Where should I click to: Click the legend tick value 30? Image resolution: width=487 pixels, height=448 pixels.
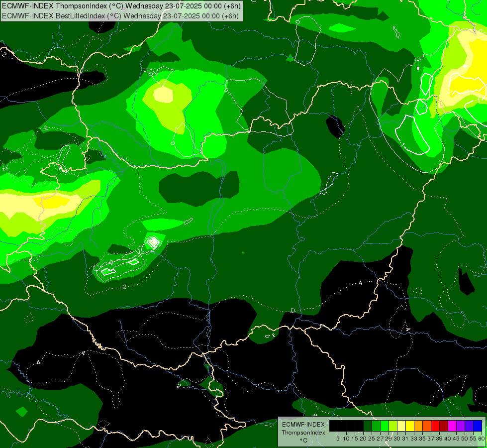[397, 439]
